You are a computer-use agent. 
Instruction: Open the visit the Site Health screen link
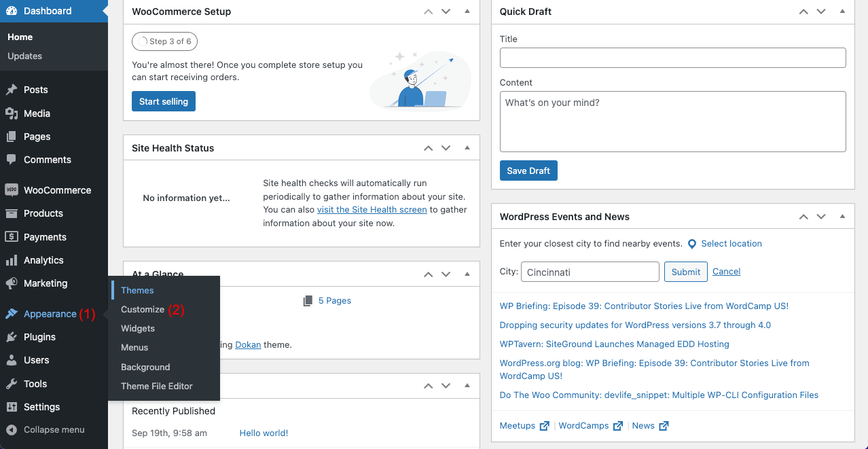click(x=372, y=210)
